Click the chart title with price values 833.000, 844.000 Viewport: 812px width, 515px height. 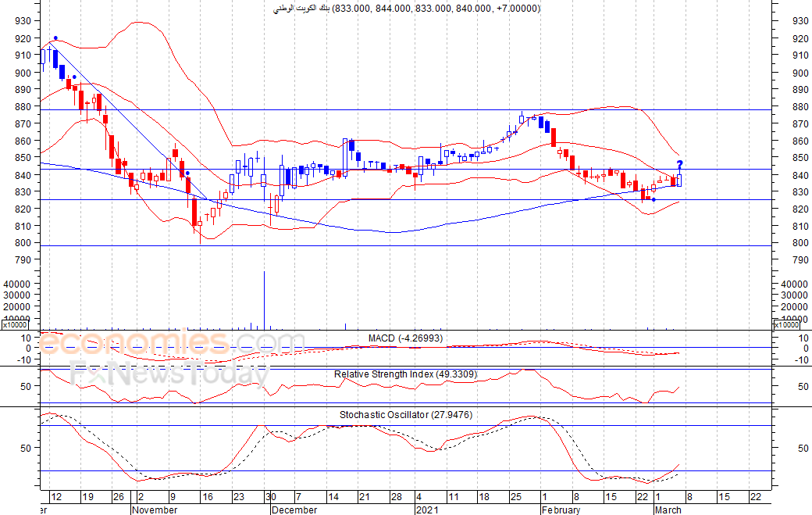point(407,9)
